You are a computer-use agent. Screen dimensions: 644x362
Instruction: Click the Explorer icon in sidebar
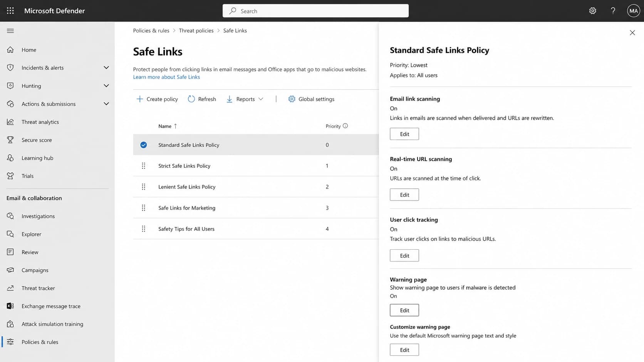(x=10, y=234)
